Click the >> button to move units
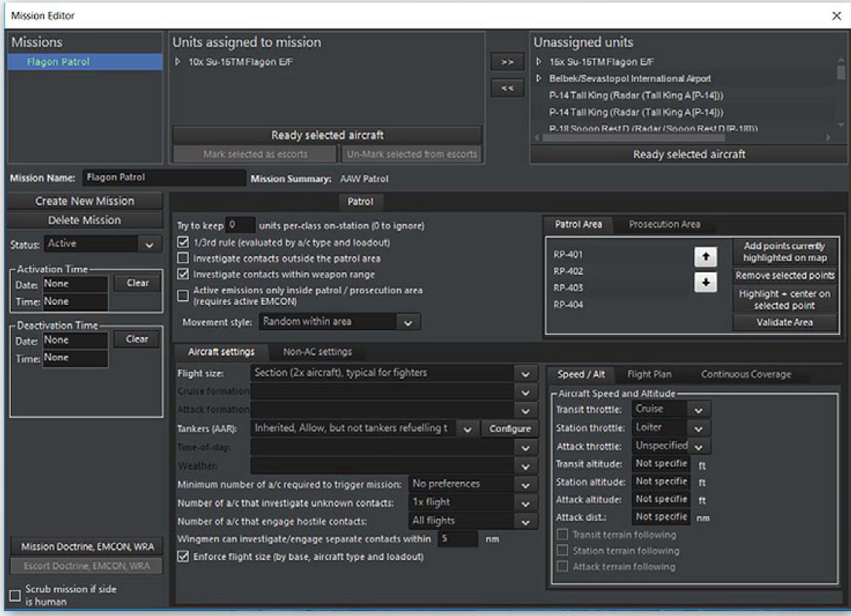 click(x=507, y=62)
